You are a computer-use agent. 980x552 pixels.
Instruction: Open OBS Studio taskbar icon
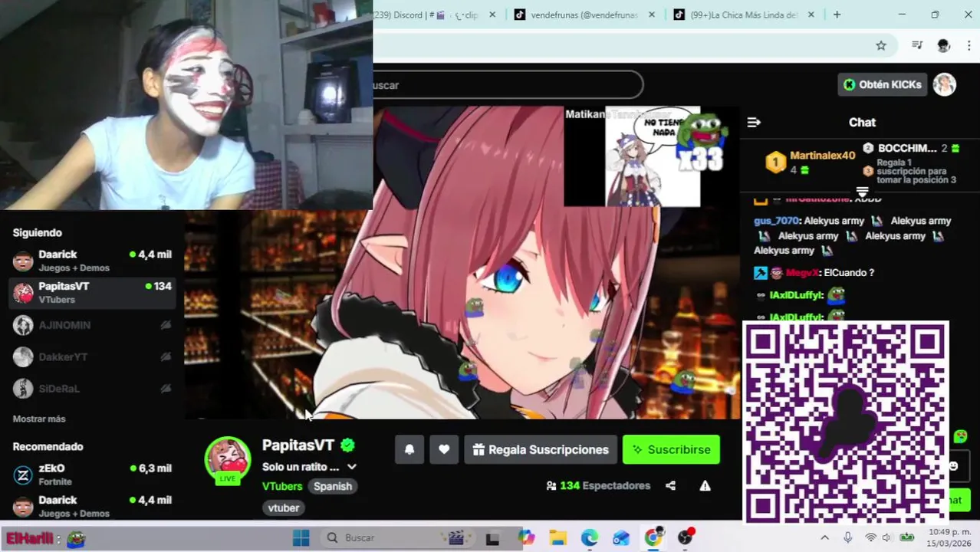686,537
